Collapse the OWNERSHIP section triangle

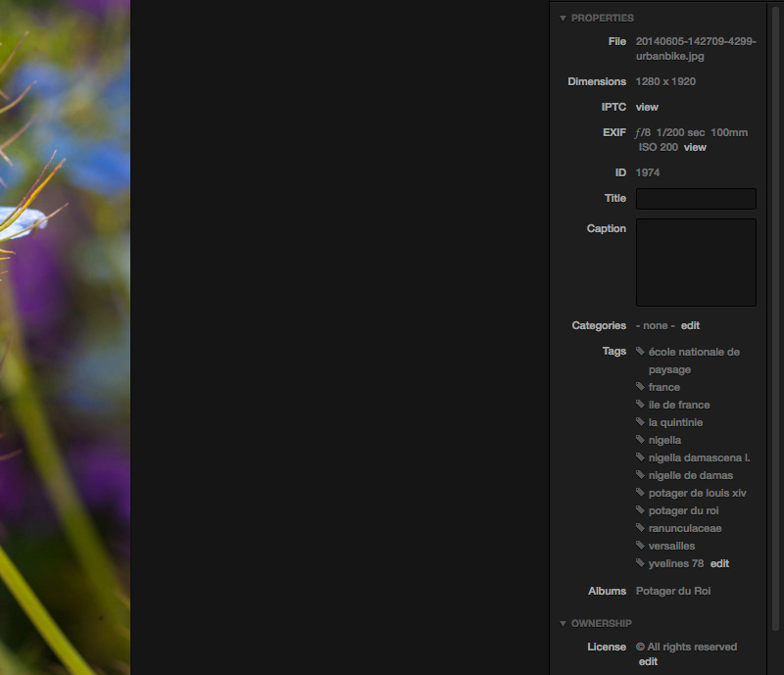click(x=563, y=624)
